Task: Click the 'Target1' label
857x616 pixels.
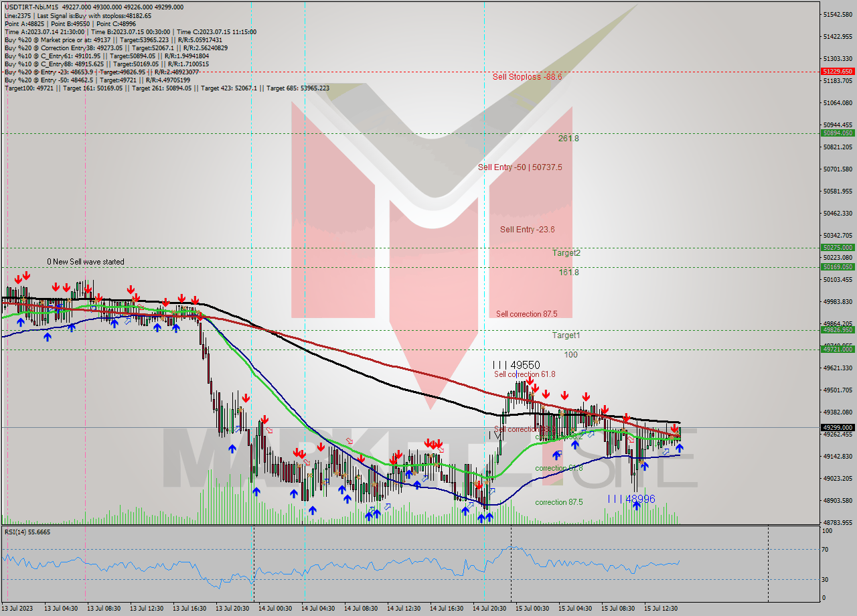Action: point(566,335)
